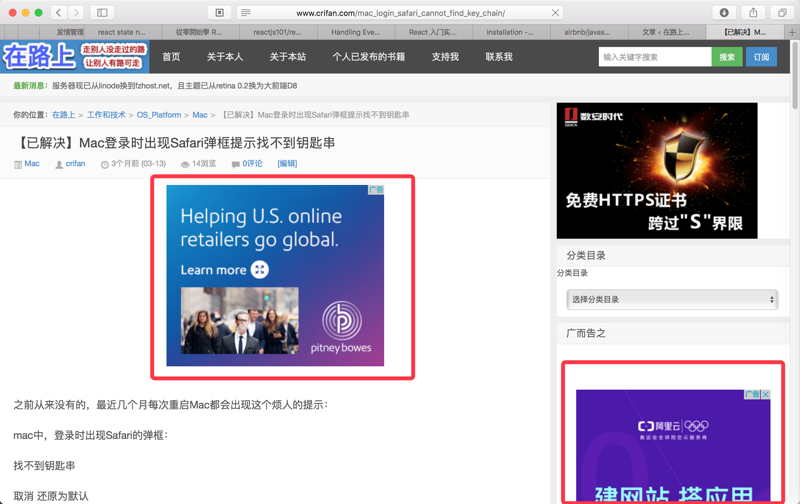The height and width of the screenshot is (504, 800).
Task: Click the 免费HTTPS证书 ad banner
Action: point(657,170)
